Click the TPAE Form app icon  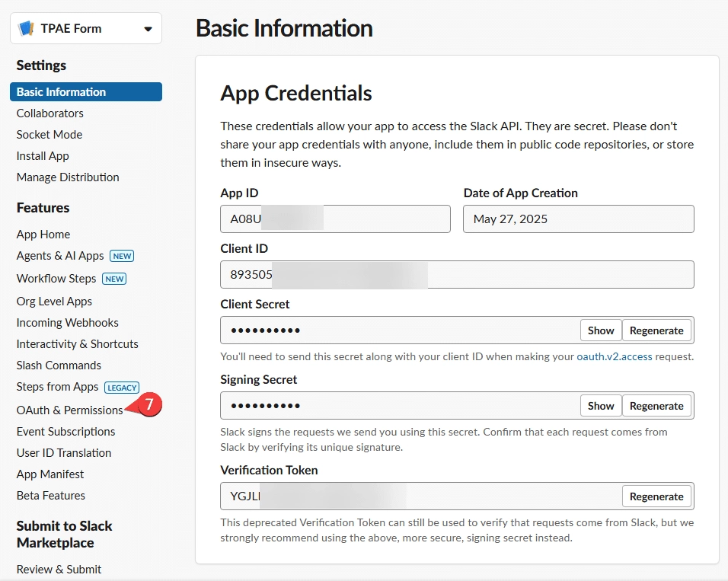tap(27, 29)
